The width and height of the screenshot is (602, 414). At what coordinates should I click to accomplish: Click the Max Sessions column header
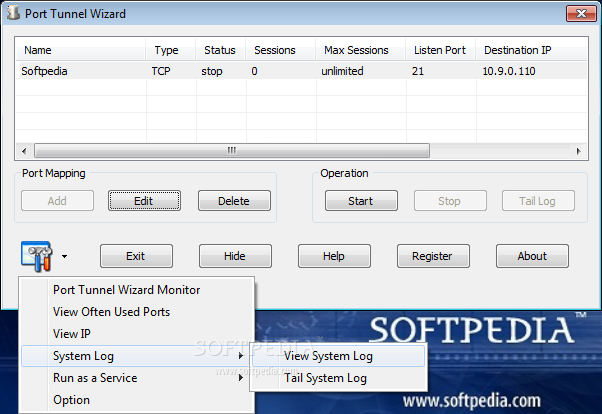point(361,50)
